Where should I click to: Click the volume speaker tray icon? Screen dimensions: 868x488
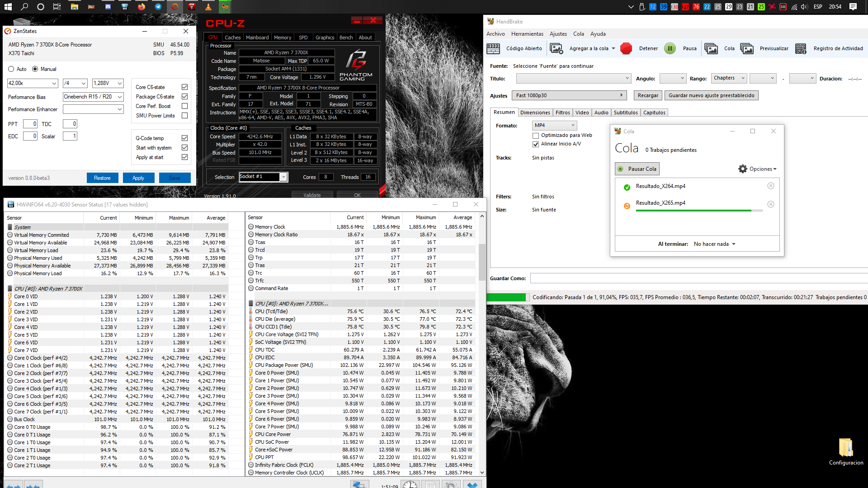[x=804, y=7]
